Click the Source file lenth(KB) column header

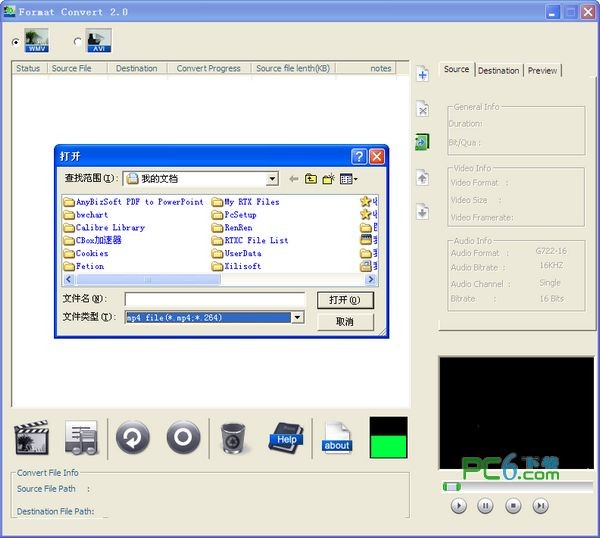pos(293,68)
